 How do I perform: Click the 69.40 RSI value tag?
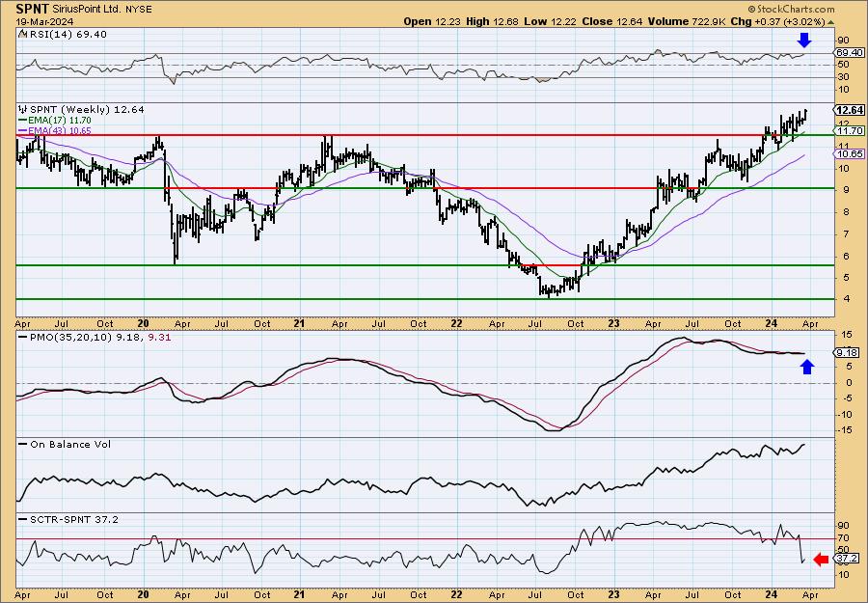[x=849, y=53]
